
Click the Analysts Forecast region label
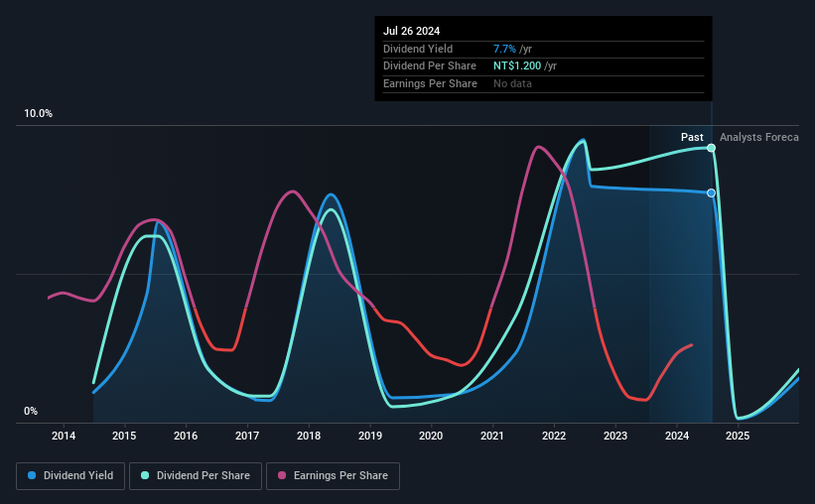pyautogui.click(x=758, y=137)
